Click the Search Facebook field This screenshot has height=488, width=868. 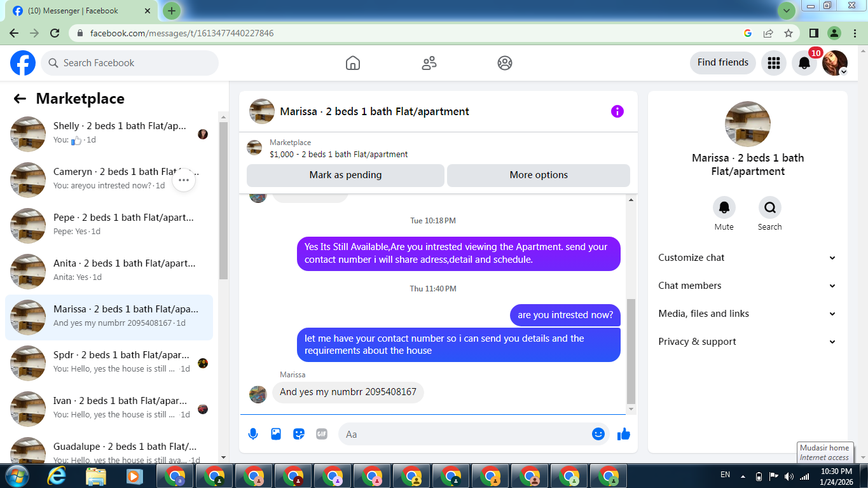130,63
